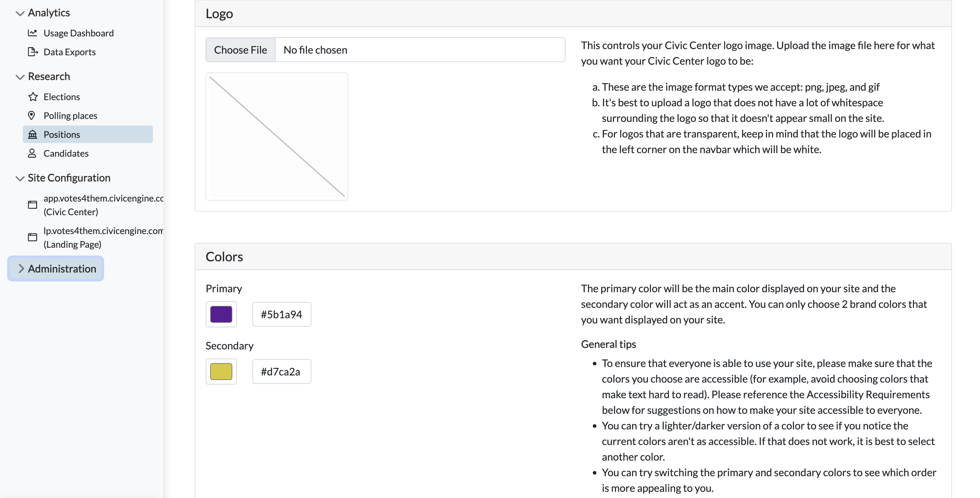Screen dimensions: 980x498
Task: Click the General tips heading
Action: 608,344
